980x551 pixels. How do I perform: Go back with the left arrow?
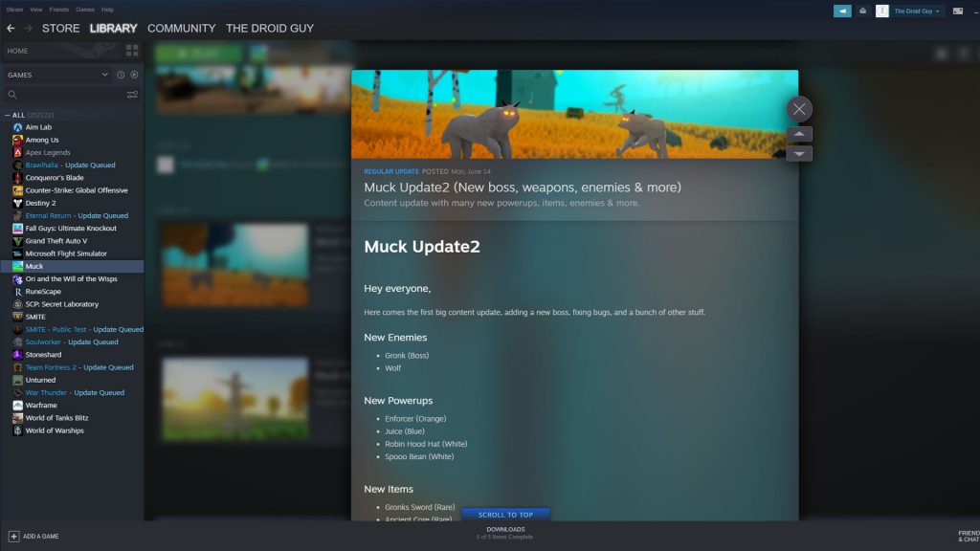click(x=11, y=28)
